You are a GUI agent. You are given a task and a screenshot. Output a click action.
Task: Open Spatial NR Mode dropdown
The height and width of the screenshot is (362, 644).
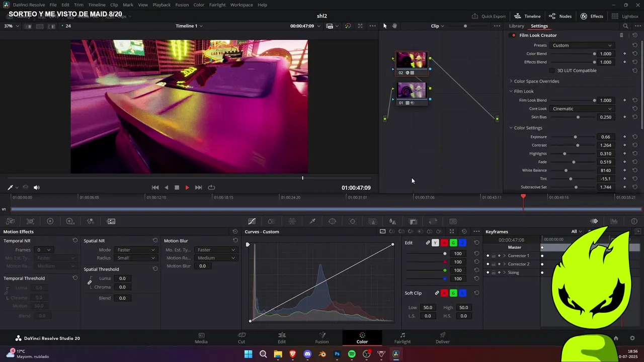point(136,250)
